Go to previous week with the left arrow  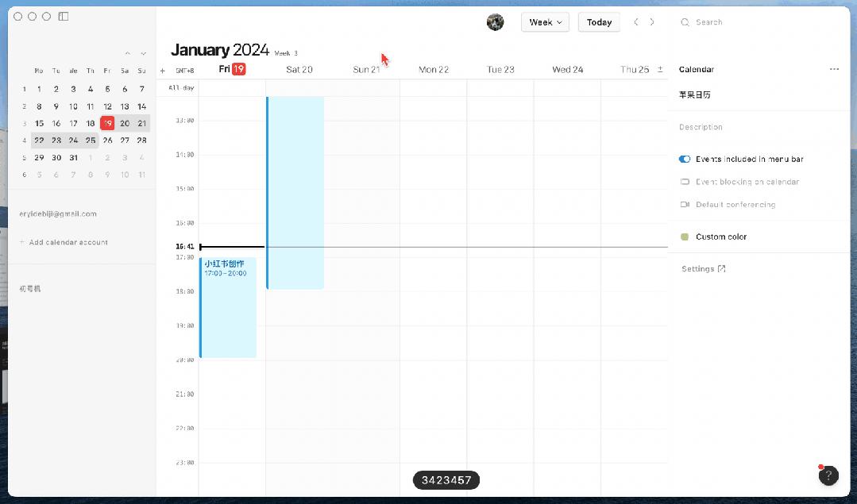(x=635, y=21)
